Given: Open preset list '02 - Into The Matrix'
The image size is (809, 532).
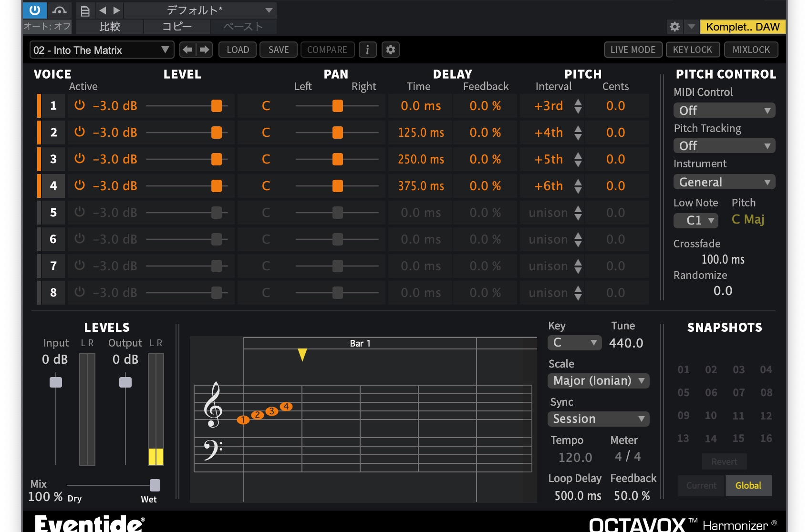Looking at the screenshot, I should point(101,50).
